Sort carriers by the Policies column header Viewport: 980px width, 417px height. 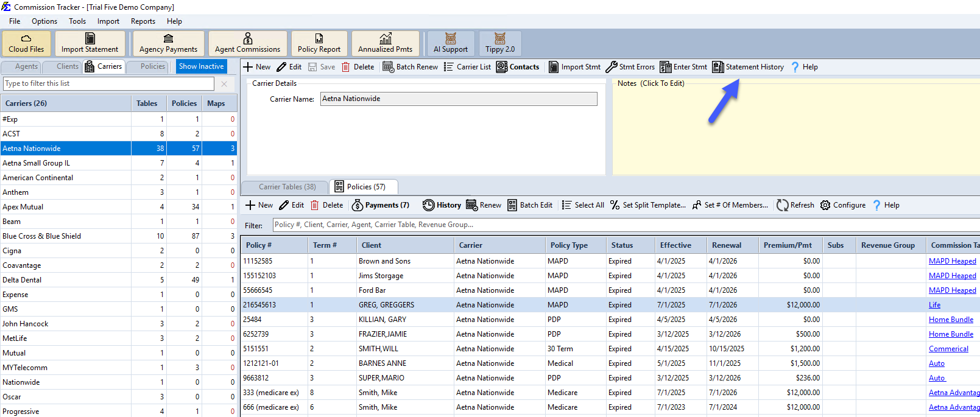pyautogui.click(x=185, y=103)
